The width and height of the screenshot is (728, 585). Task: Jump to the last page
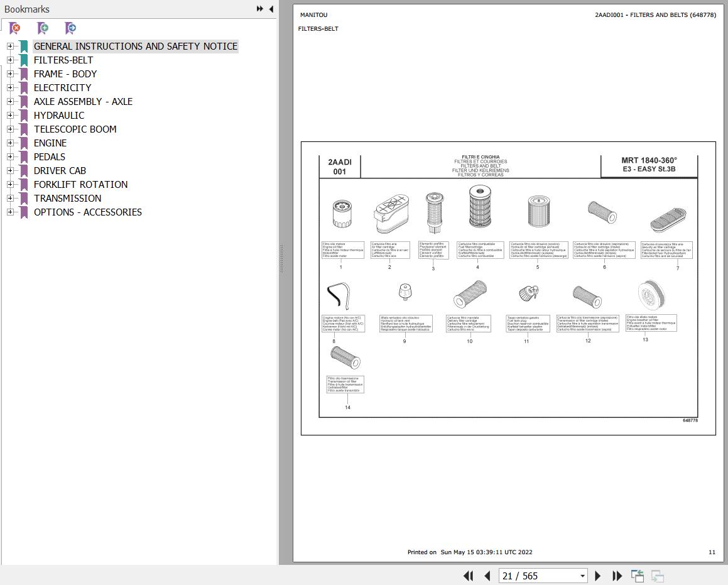617,576
